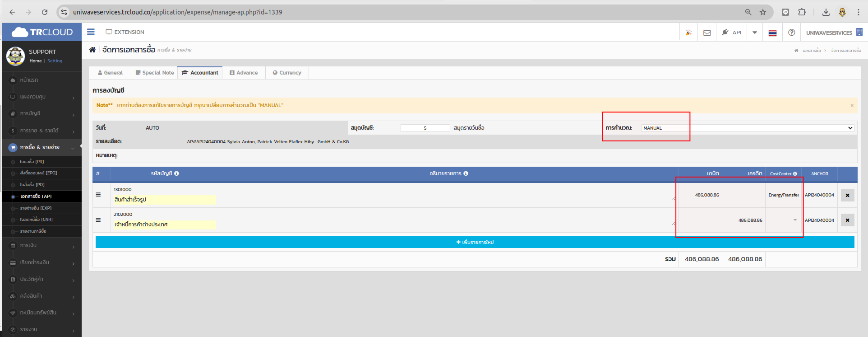Open the last submenu item below [CNR]
The image size is (868, 337).
pyautogui.click(x=42, y=231)
